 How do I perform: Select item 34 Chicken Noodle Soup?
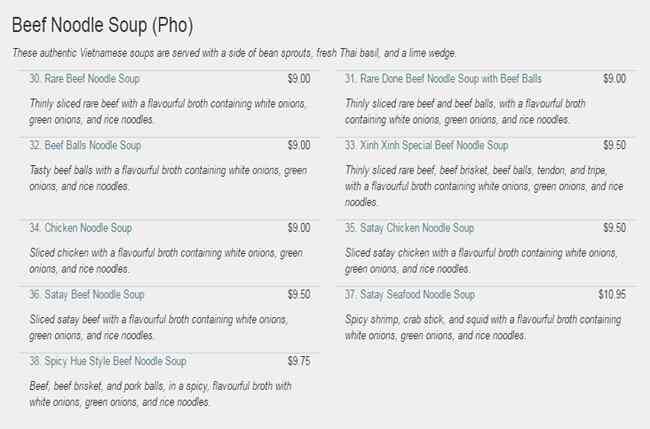[80, 228]
